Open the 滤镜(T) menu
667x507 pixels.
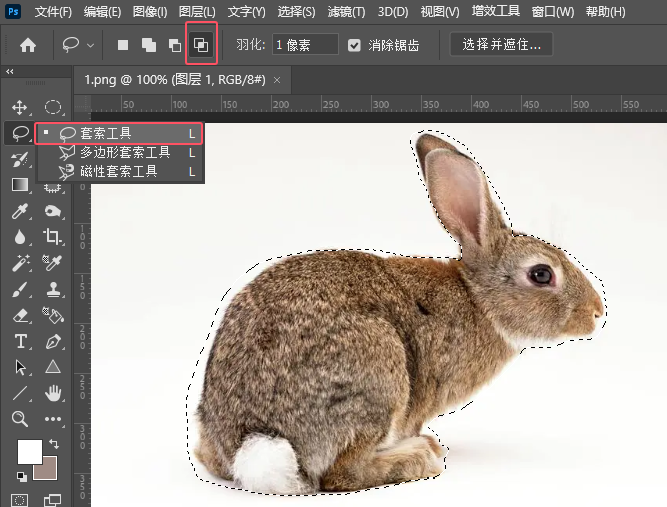(345, 12)
